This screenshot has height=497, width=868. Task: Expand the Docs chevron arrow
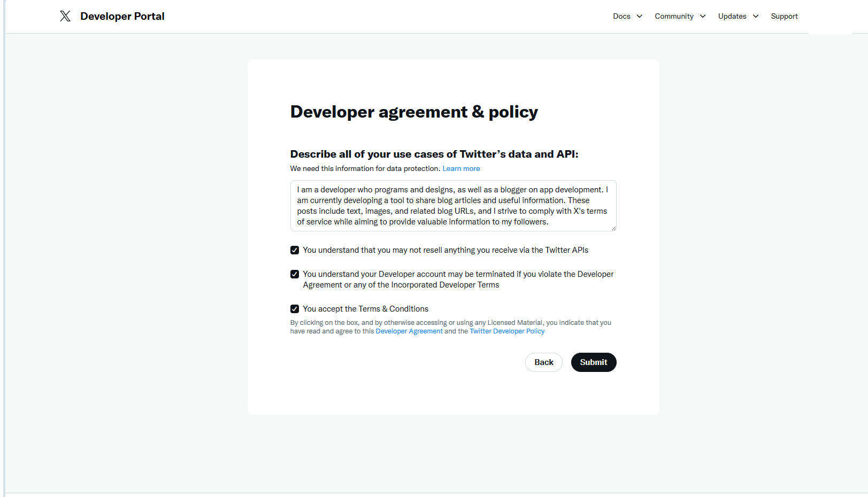tap(640, 16)
